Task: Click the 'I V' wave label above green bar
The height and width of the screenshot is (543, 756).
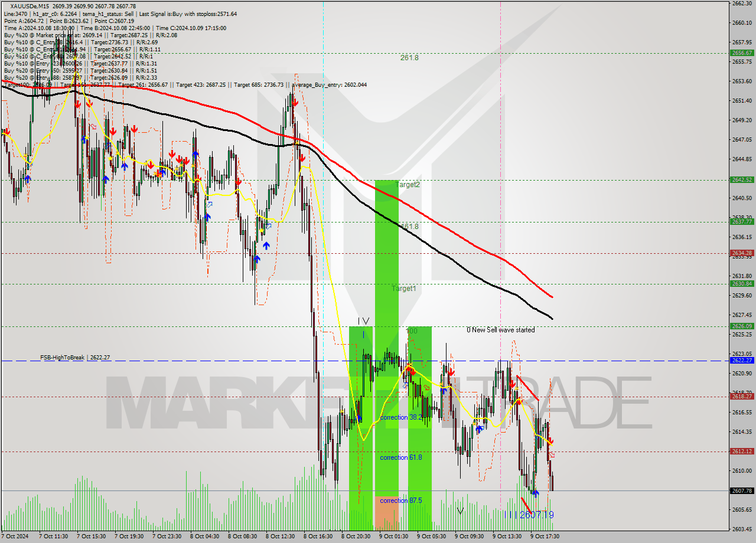Action: [x=363, y=322]
